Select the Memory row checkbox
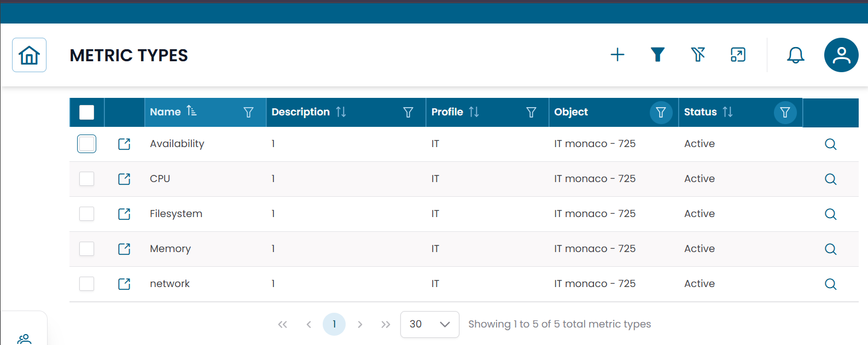This screenshot has width=868, height=345. pyautogui.click(x=86, y=249)
